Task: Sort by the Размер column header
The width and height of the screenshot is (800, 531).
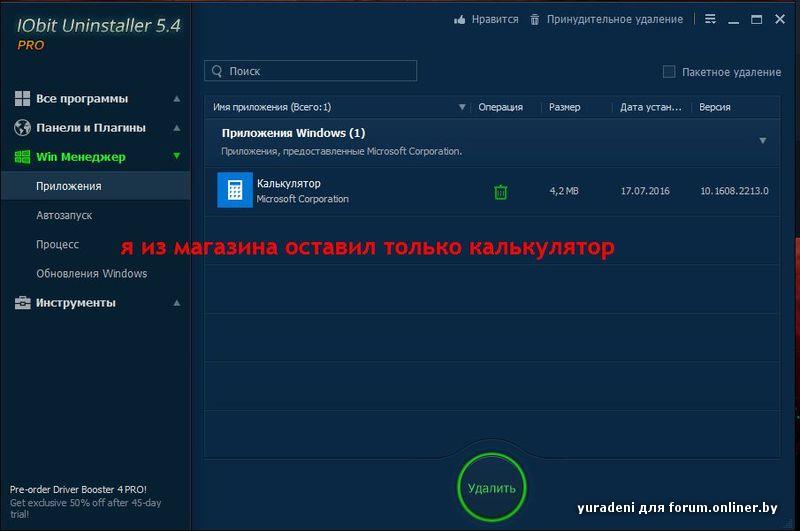Action: pyautogui.click(x=564, y=107)
